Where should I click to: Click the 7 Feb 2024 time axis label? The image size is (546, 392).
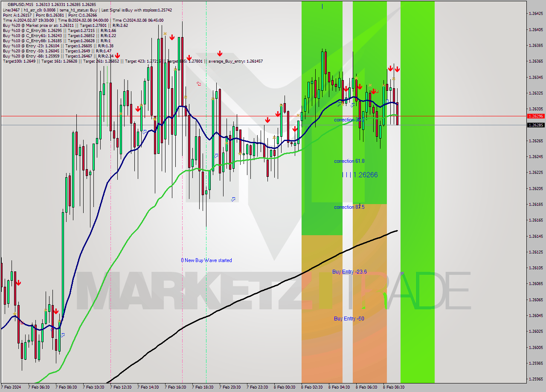12,387
